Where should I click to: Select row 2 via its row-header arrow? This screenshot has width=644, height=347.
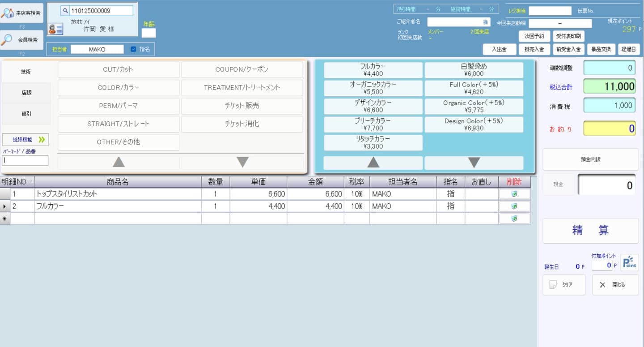tap(5, 206)
